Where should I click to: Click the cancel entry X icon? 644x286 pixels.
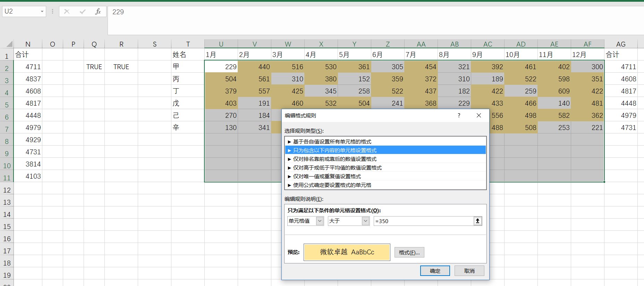tap(67, 12)
